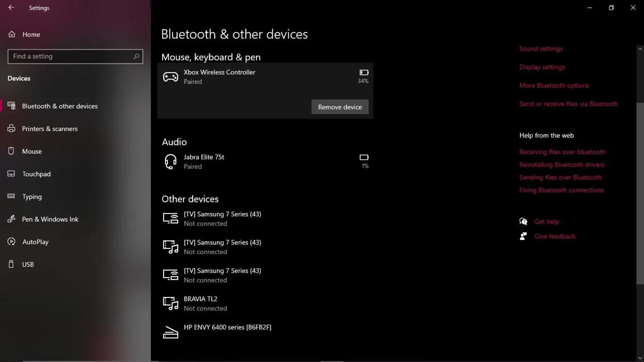Viewport: 644px width, 362px height.
Task: Click the BRAVIA TL2 media device icon
Action: pos(170,303)
